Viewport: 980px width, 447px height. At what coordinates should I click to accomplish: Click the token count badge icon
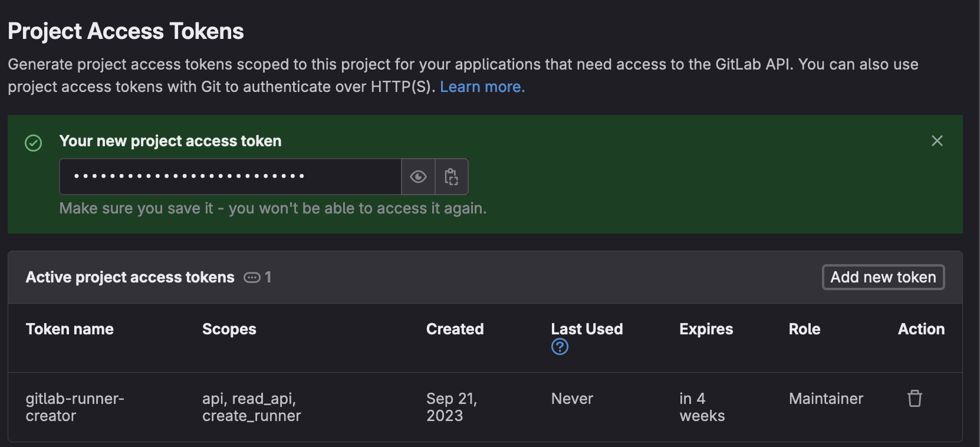[252, 277]
